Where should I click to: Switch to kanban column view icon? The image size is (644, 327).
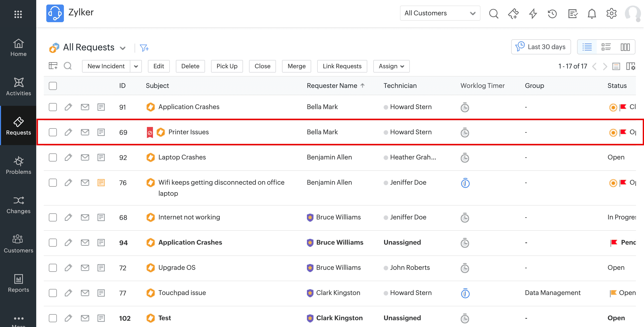[625, 47]
